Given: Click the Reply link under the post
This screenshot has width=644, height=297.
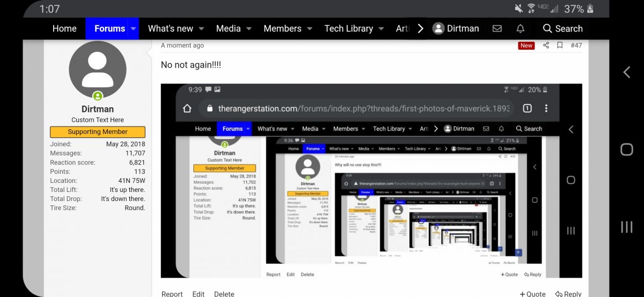Looking at the screenshot, I should point(568,294).
